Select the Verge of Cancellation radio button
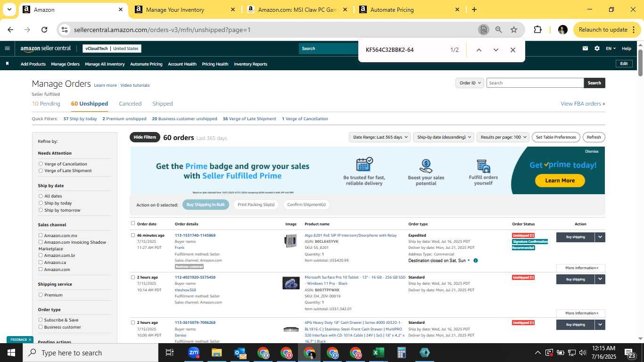Image resolution: width=644 pixels, height=362 pixels. click(41, 164)
